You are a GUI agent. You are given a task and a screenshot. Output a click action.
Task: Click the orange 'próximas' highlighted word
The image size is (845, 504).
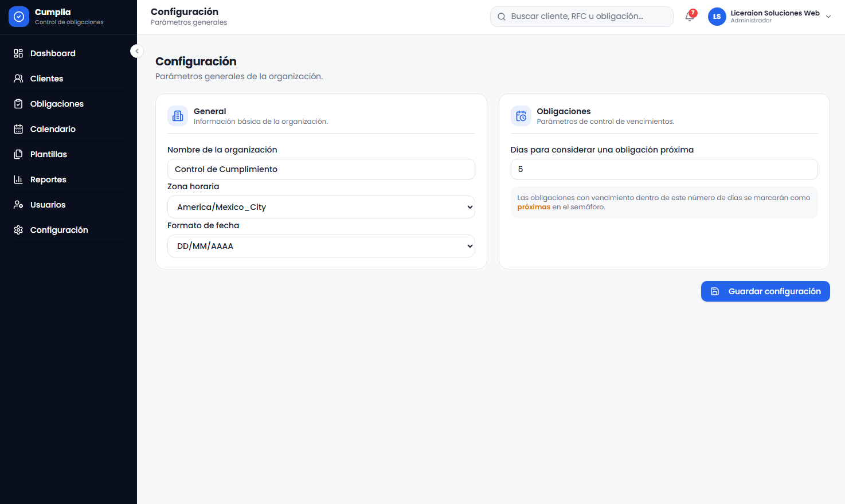click(x=534, y=207)
